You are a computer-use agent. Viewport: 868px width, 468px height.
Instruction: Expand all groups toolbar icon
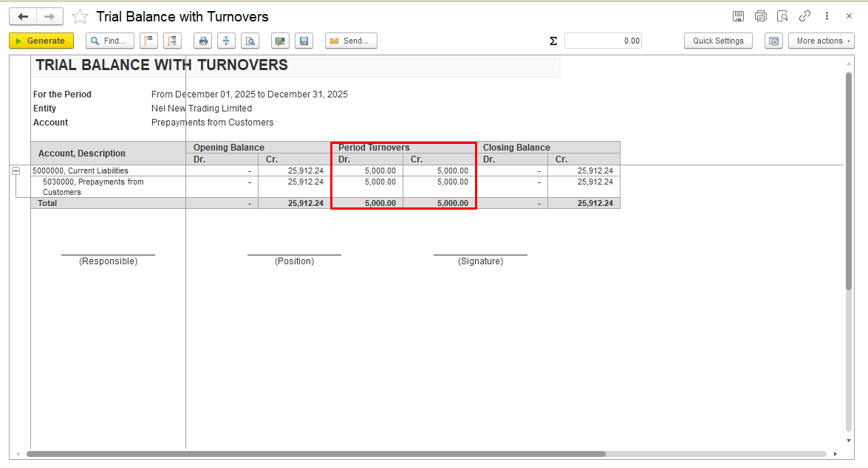(x=173, y=41)
